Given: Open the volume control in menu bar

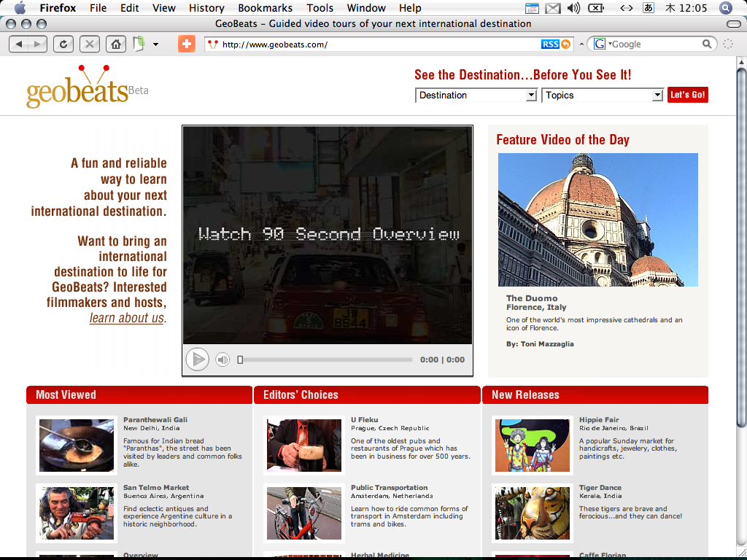Looking at the screenshot, I should [x=574, y=8].
